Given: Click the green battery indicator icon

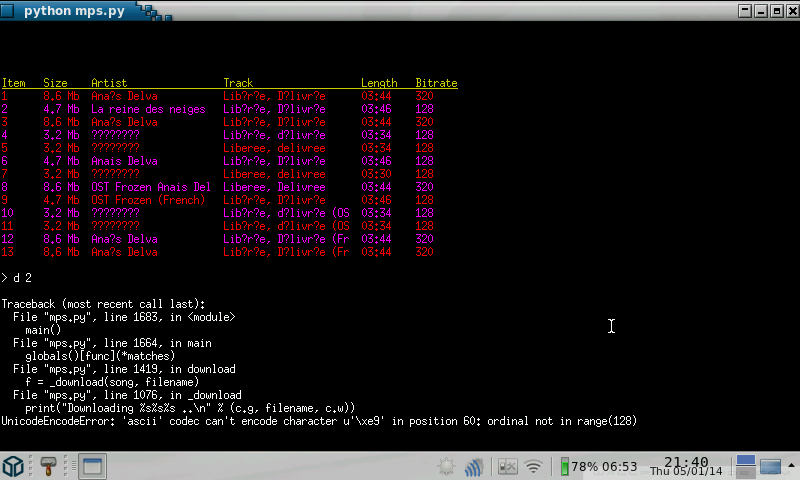Looking at the screenshot, I should click(x=564, y=467).
